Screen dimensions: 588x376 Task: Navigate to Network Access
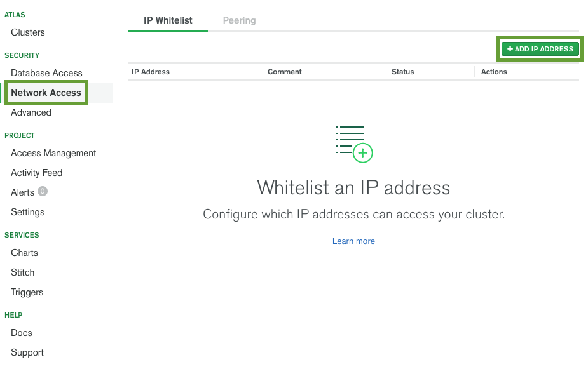point(45,93)
